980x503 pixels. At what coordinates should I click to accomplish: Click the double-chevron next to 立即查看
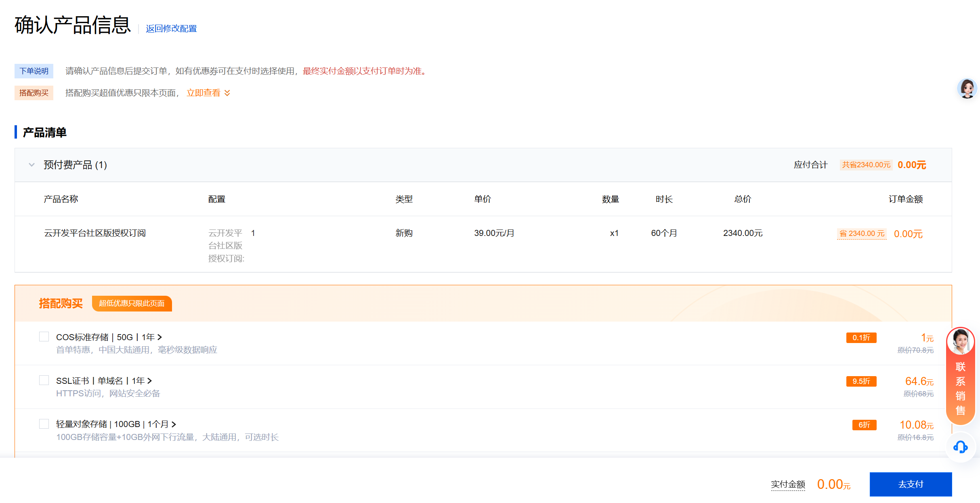(x=227, y=93)
